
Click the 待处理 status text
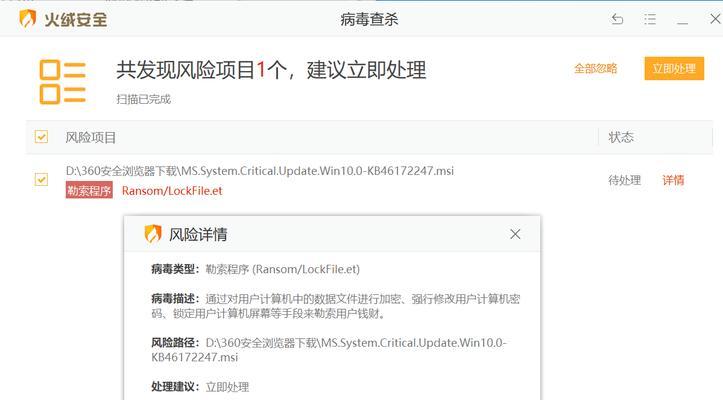(x=624, y=180)
